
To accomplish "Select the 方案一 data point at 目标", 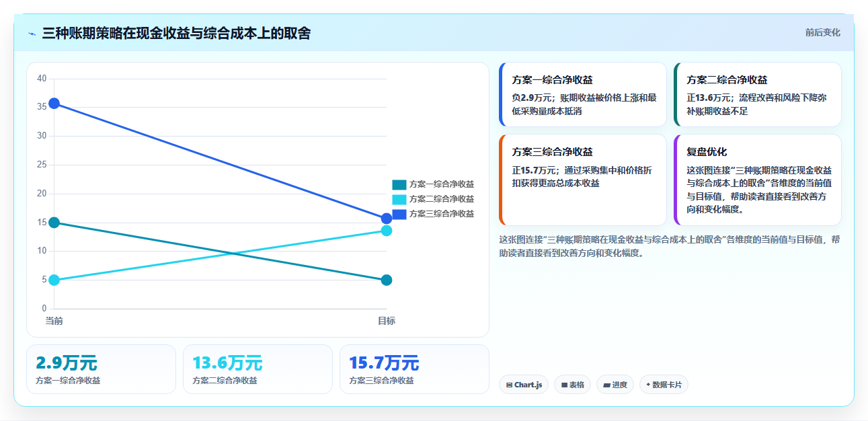I will coord(387,280).
